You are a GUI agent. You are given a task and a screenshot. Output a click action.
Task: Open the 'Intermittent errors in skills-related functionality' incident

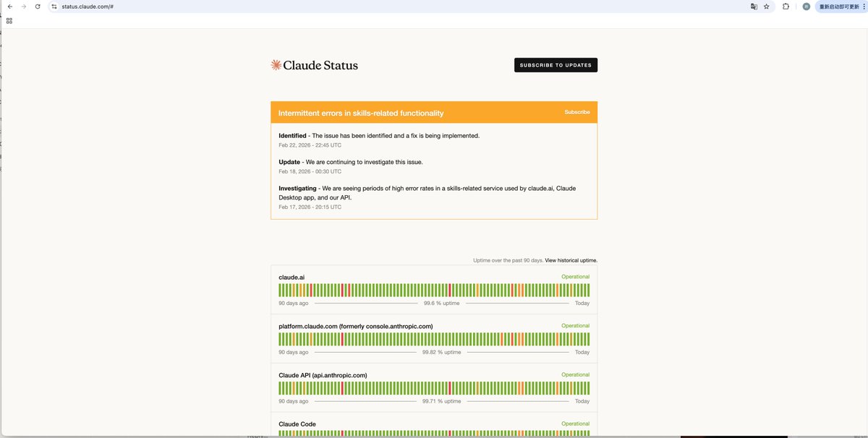point(361,113)
